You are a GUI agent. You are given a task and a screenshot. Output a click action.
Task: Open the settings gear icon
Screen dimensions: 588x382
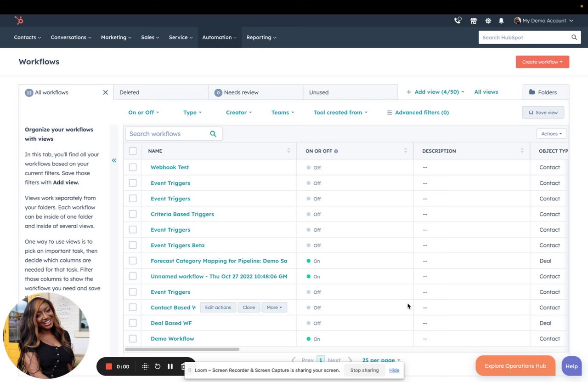tap(488, 21)
